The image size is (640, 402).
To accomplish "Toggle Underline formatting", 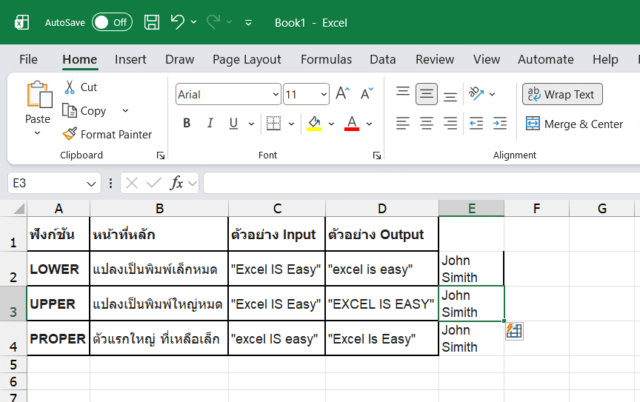I will tap(233, 123).
